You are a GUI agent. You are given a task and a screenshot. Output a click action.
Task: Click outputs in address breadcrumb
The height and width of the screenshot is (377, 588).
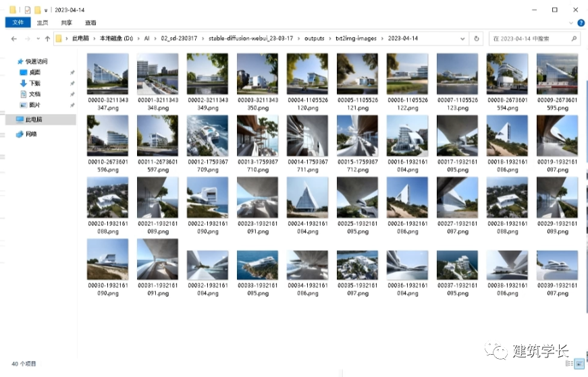[x=314, y=38]
